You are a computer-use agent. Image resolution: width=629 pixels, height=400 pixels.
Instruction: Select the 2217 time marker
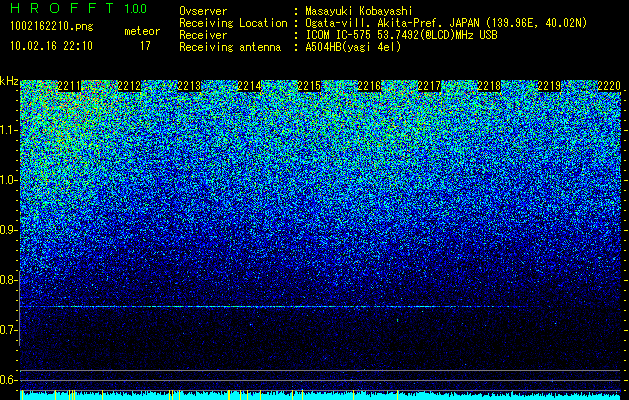click(x=429, y=86)
